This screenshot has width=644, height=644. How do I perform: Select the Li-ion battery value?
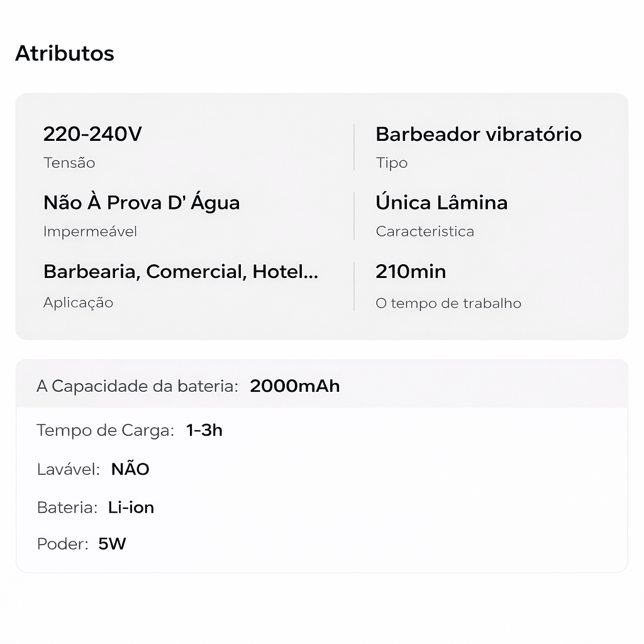pyautogui.click(x=131, y=508)
